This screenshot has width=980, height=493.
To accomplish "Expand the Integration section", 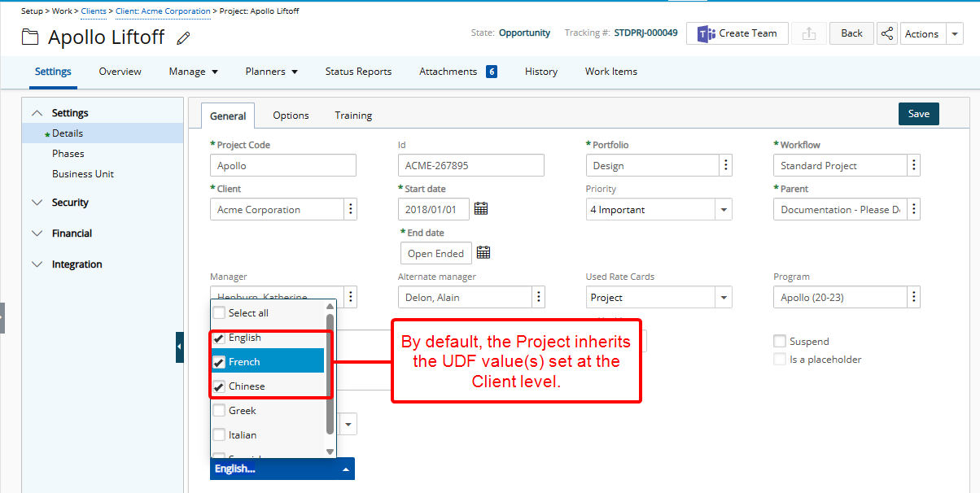I will tap(36, 264).
